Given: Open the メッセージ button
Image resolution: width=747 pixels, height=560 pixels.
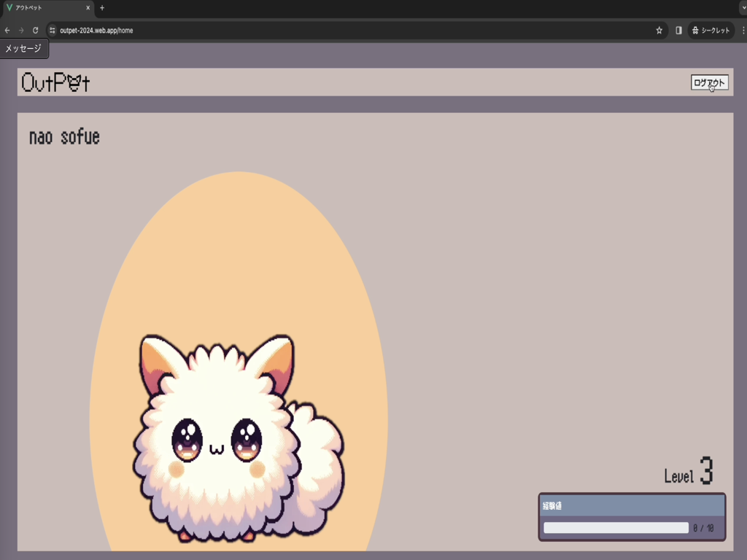Looking at the screenshot, I should point(24,49).
